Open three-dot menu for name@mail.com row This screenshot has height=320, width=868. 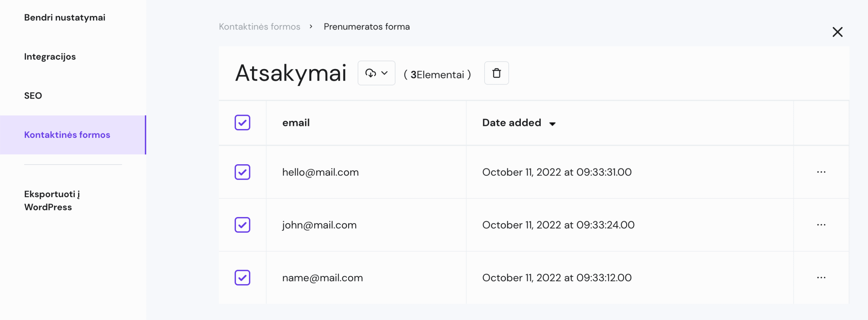tap(821, 278)
